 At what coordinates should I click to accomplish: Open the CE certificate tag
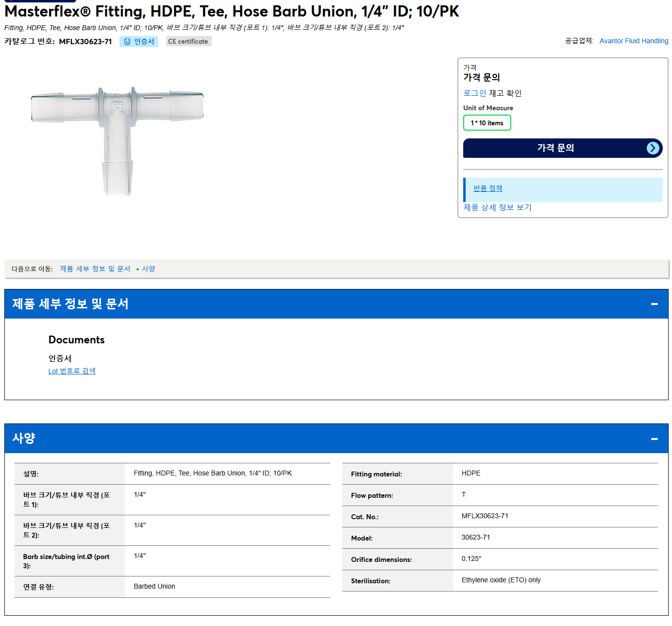(188, 42)
